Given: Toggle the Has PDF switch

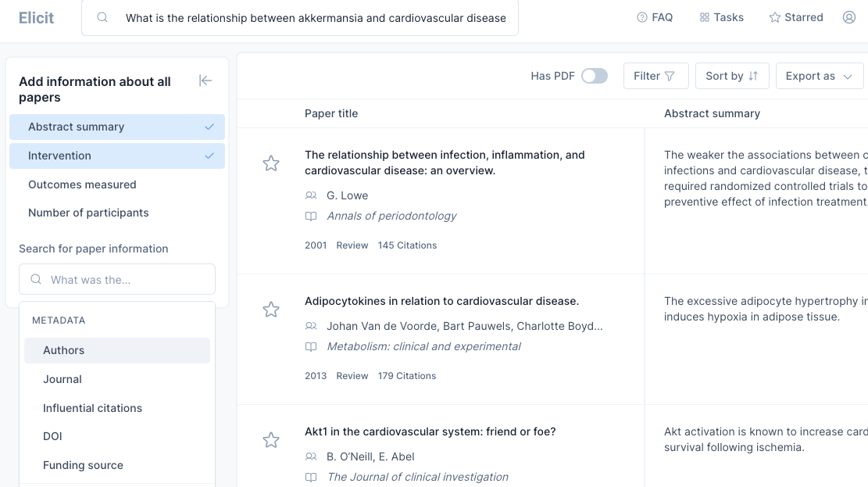Looking at the screenshot, I should [594, 76].
